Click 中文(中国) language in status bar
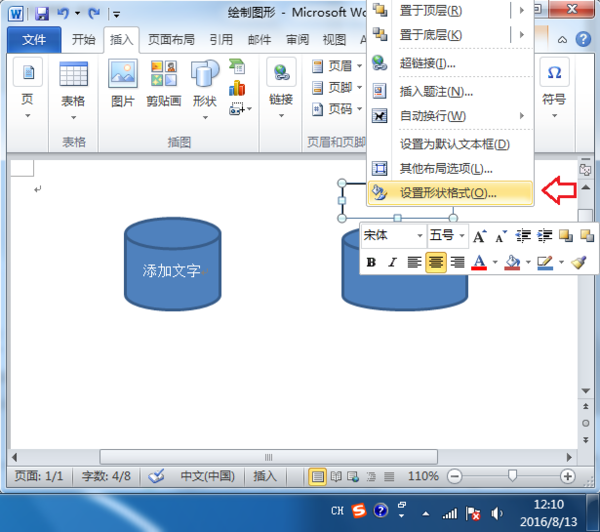Image resolution: width=600 pixels, height=532 pixels. [x=207, y=476]
